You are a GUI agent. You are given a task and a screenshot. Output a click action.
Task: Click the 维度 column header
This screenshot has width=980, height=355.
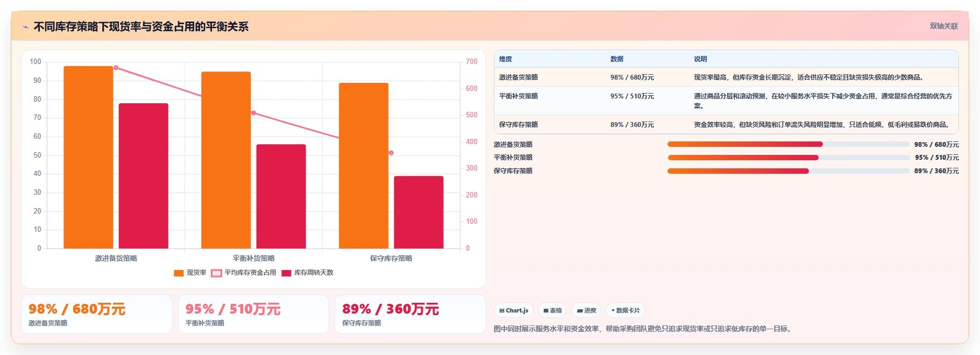click(506, 59)
